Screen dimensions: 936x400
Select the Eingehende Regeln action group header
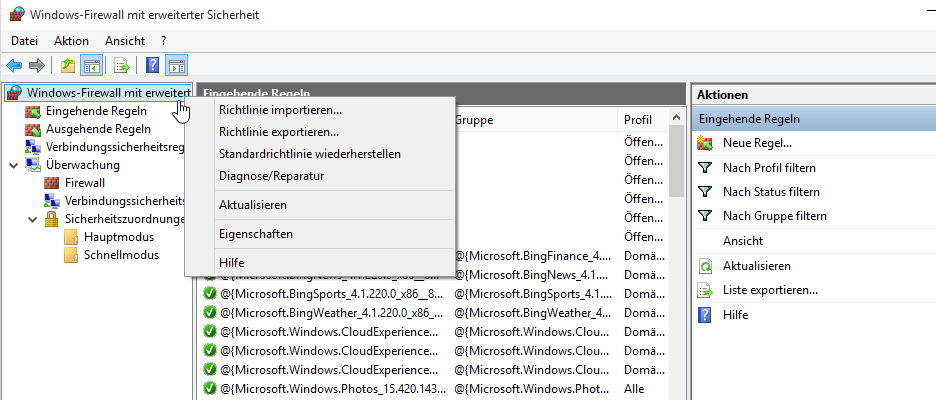pos(814,119)
